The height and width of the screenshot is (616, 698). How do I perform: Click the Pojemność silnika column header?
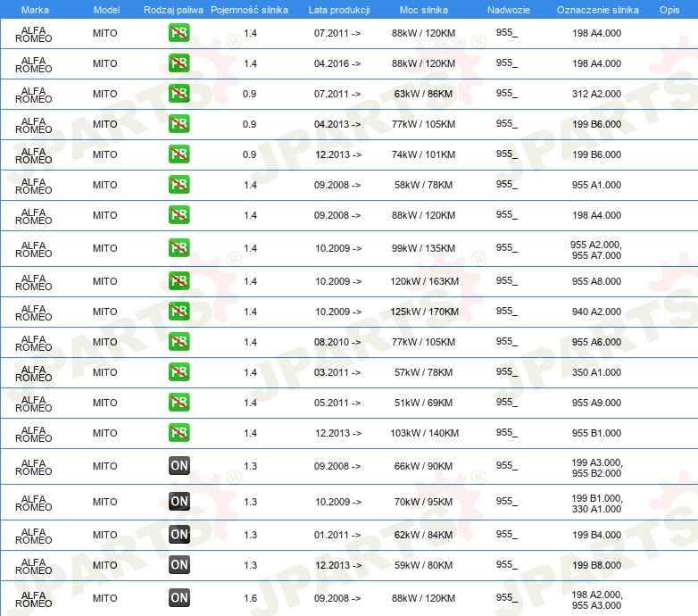[249, 10]
